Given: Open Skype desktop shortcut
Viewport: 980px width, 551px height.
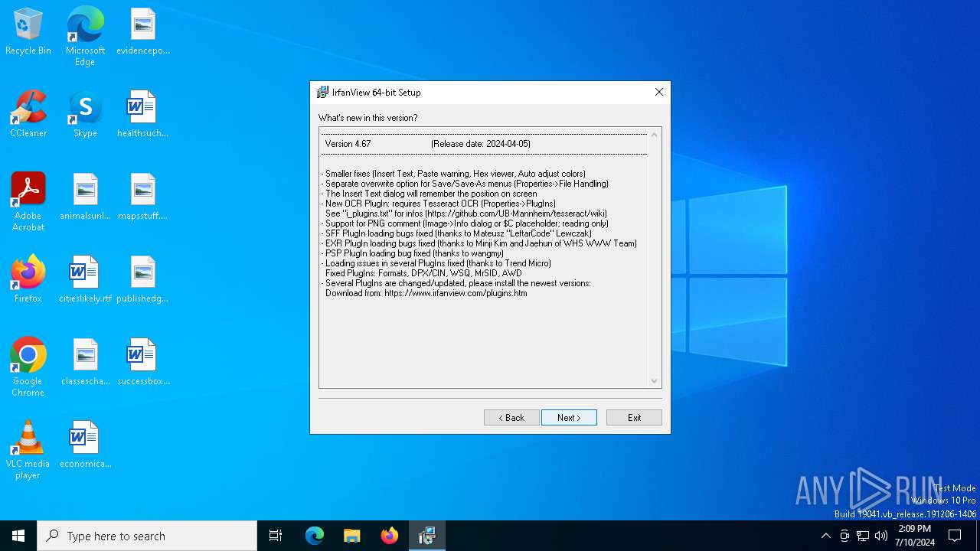Looking at the screenshot, I should tap(85, 114).
